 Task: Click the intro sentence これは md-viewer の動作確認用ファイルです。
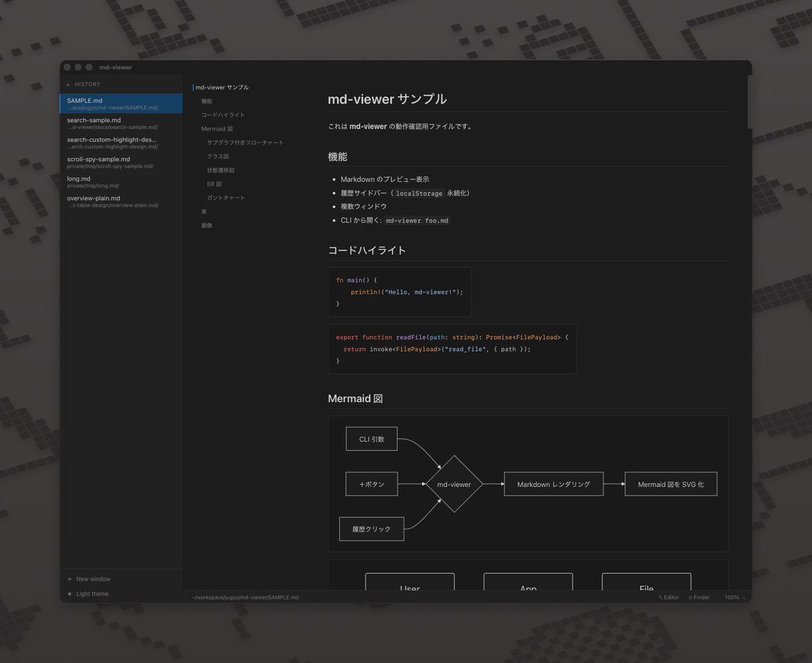[400, 127]
